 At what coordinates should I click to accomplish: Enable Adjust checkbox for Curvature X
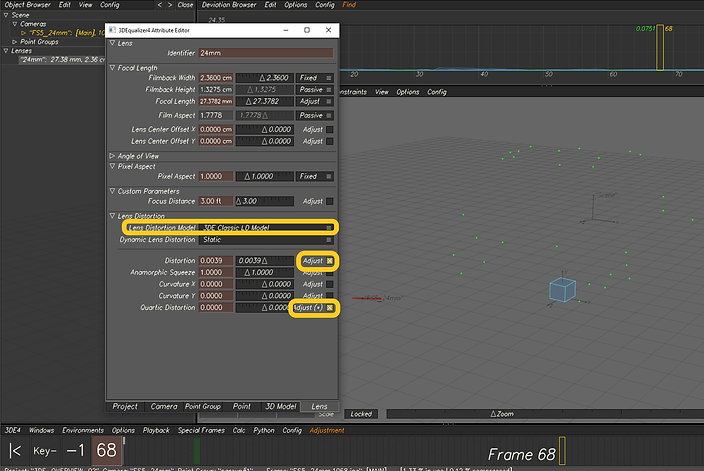330,284
